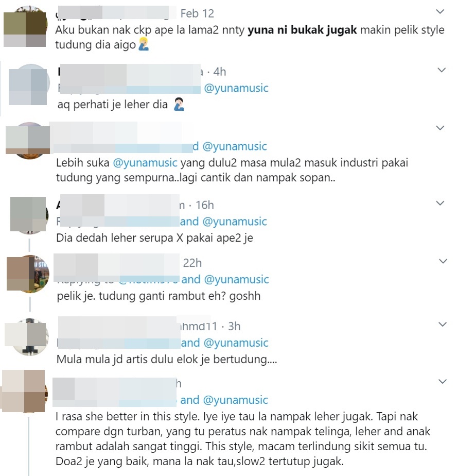Click the @yunamusic link in the 16h reply header

point(234,222)
